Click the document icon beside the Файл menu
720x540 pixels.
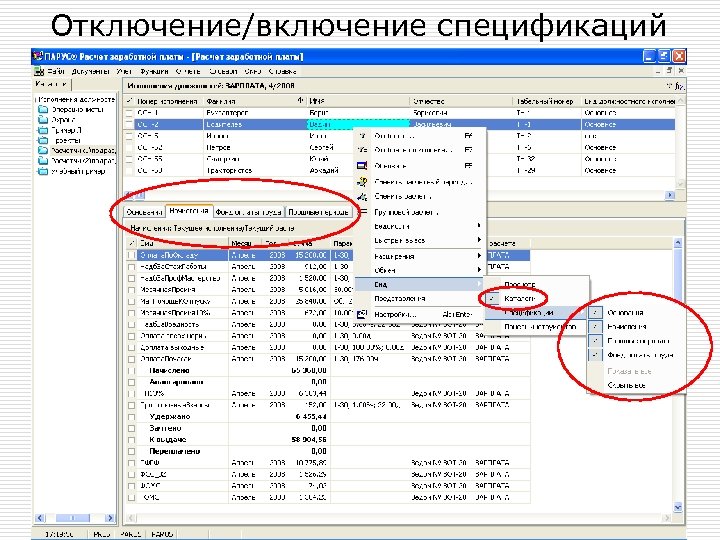[x=39, y=71]
